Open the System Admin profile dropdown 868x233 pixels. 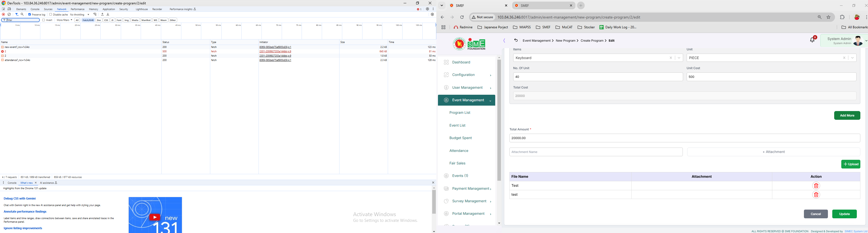click(x=844, y=41)
